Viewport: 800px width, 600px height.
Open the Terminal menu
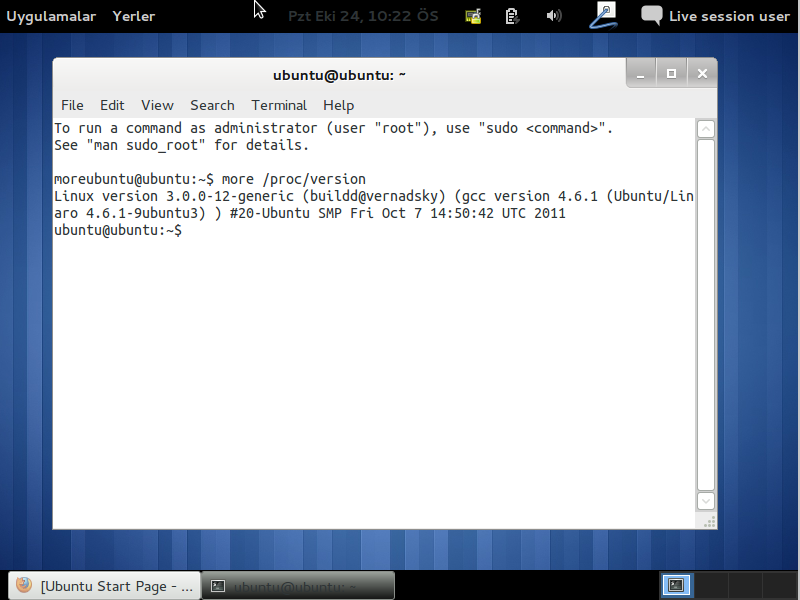278,105
